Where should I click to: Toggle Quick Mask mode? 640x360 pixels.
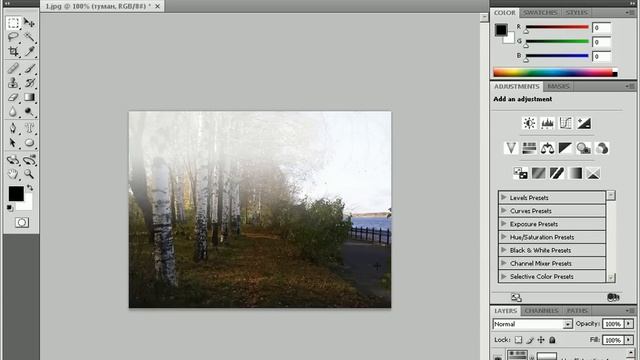pos(22,222)
